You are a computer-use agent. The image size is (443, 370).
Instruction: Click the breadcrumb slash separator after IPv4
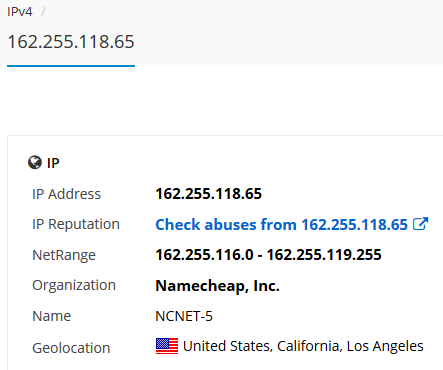(x=43, y=12)
